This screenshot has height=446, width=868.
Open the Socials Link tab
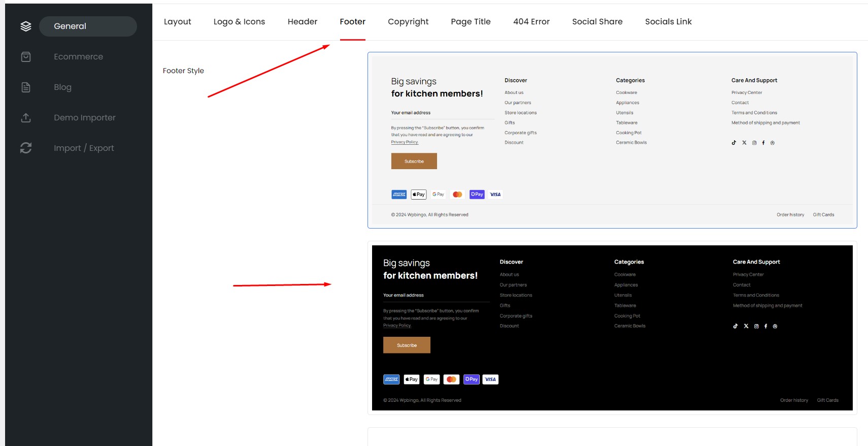pos(669,22)
